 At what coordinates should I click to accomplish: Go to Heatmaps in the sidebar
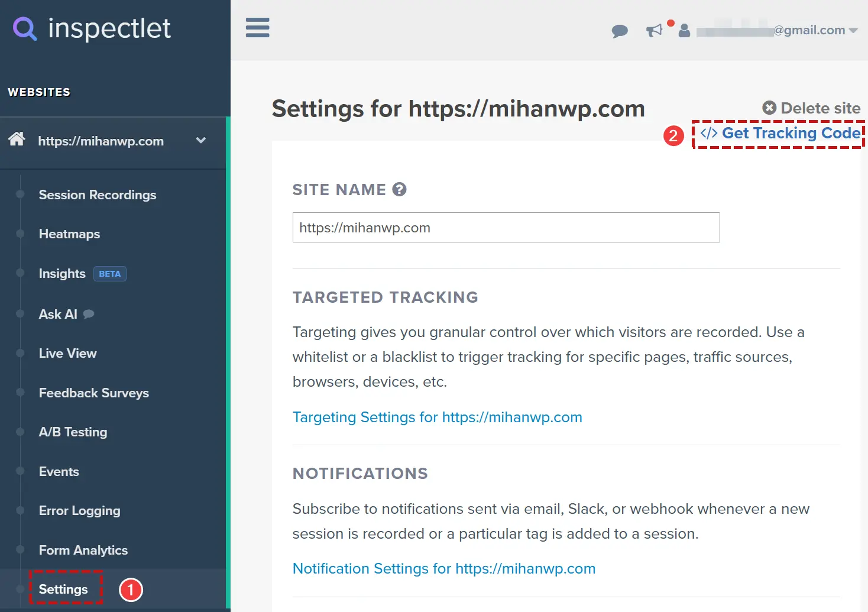pos(69,234)
